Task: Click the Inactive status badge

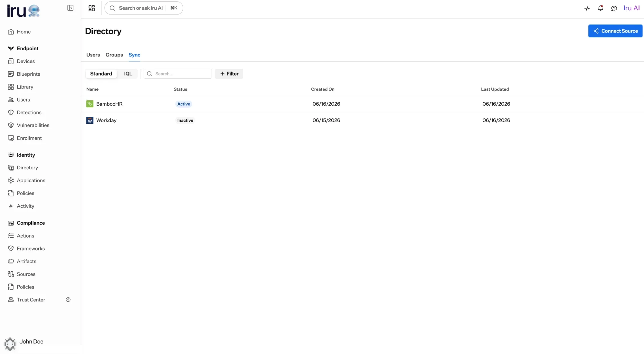Action: click(185, 121)
